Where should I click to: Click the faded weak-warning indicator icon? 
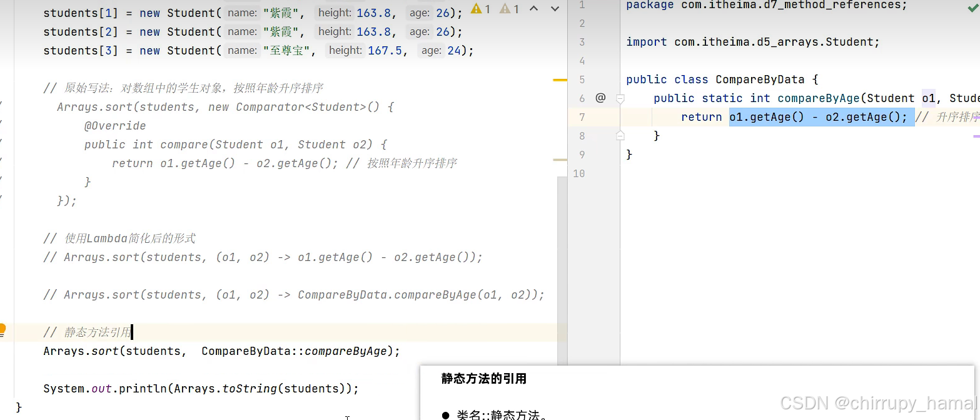[x=505, y=9]
